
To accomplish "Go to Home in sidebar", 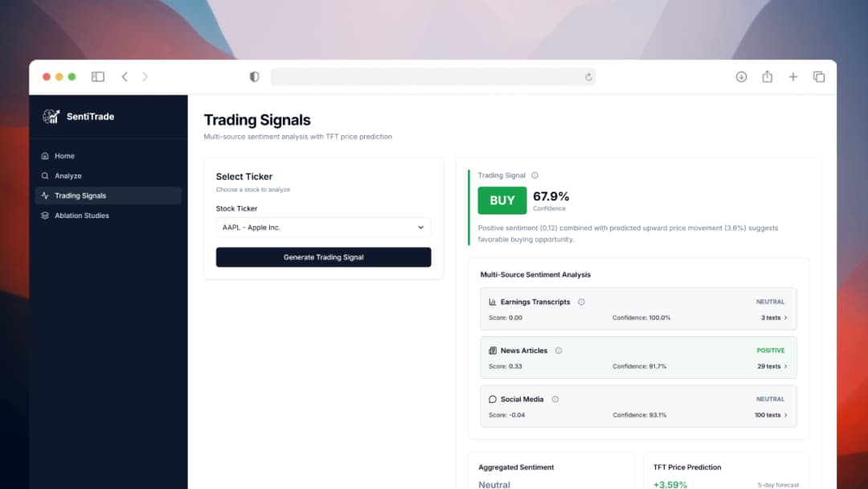I will pos(64,156).
